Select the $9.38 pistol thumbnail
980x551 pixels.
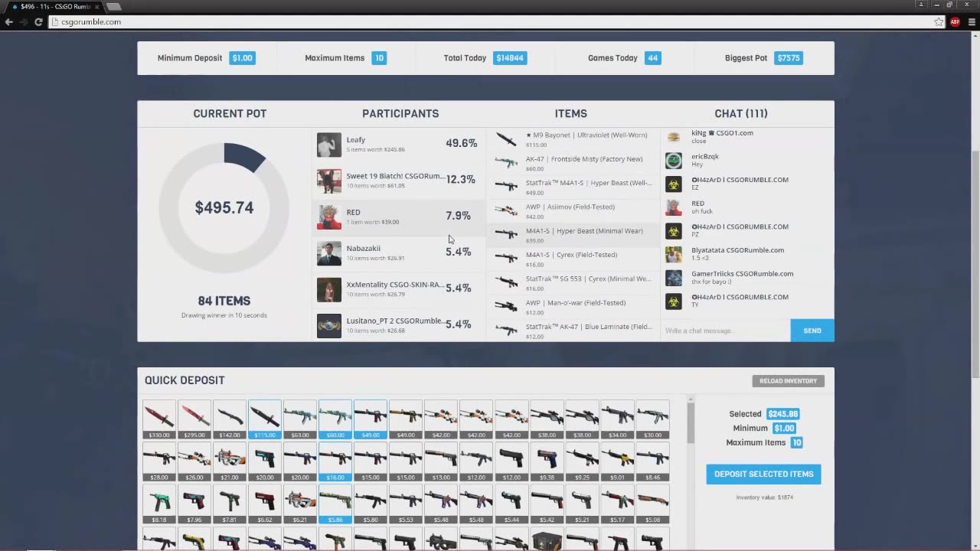[x=547, y=461]
